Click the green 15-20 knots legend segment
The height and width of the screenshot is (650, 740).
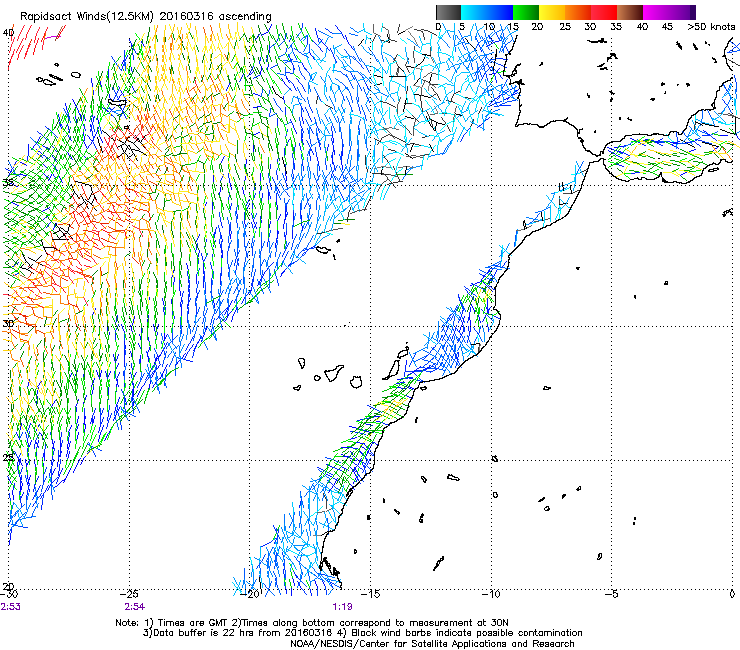point(526,12)
